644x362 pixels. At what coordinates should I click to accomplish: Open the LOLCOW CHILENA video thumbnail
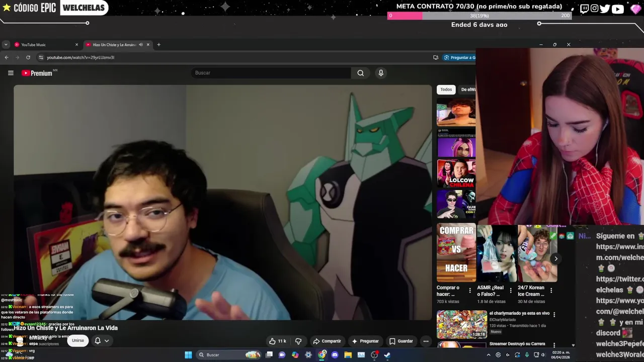pyautogui.click(x=456, y=173)
